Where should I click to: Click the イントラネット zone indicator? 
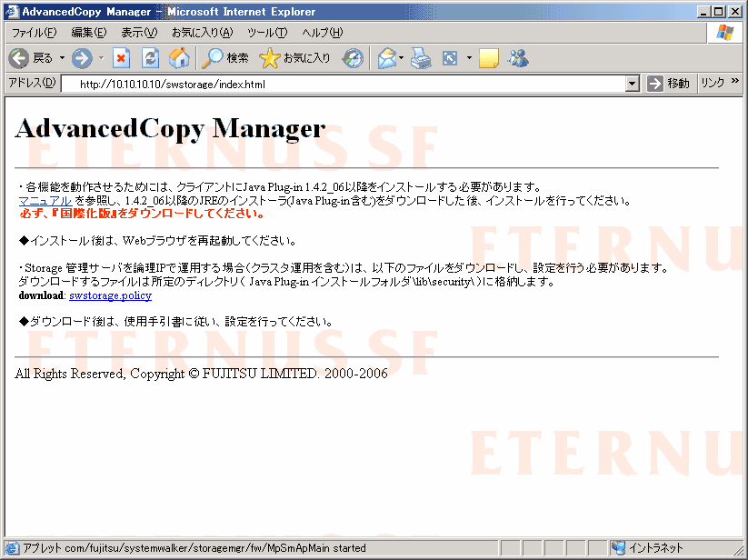648,547
